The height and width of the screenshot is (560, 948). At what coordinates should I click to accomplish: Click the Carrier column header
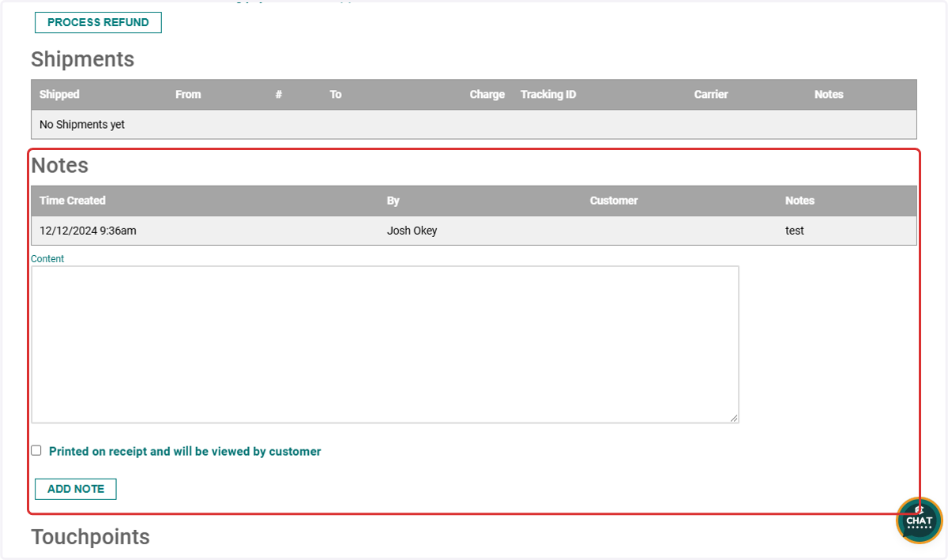point(711,94)
